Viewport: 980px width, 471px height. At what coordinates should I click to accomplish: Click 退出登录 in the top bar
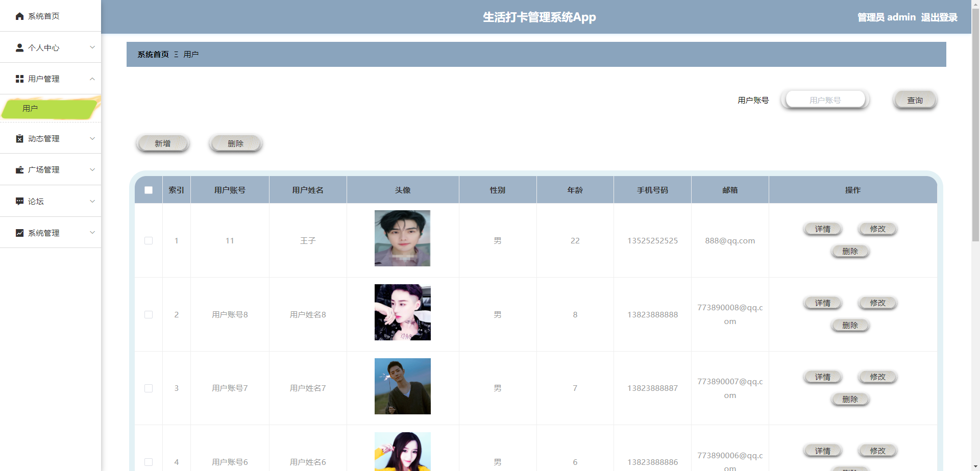(x=940, y=17)
